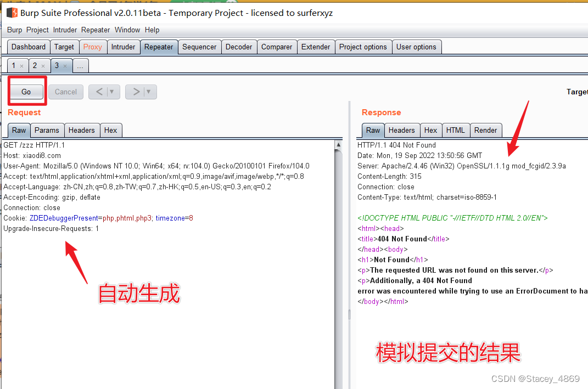Viewport: 588px width, 389px height.
Task: Switch to the Dashboard tab
Action: (x=29, y=47)
